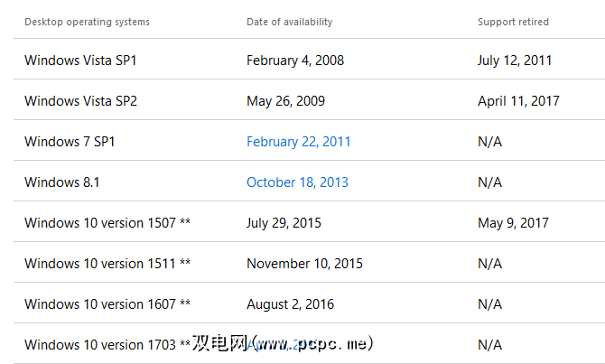
Task: Click the Windows 7 SP1 cell
Action: point(70,142)
